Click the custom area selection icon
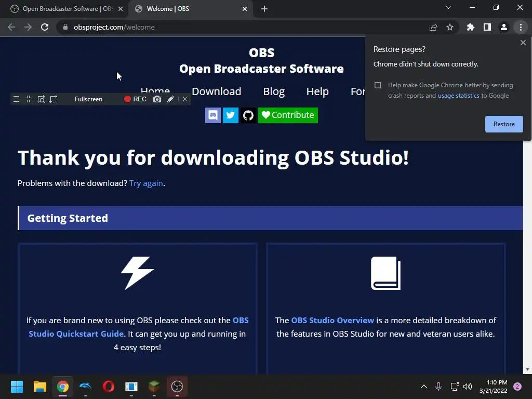Image resolution: width=532 pixels, height=399 pixels. click(x=54, y=99)
